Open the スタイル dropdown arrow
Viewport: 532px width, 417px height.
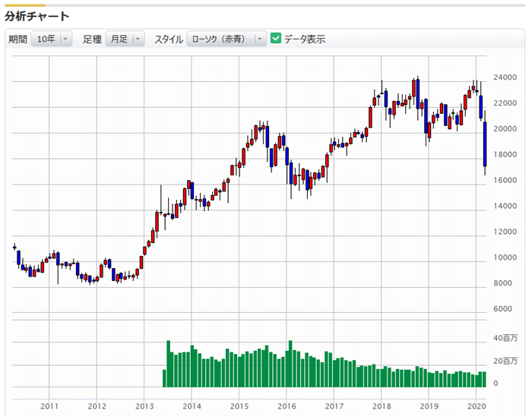[260, 39]
